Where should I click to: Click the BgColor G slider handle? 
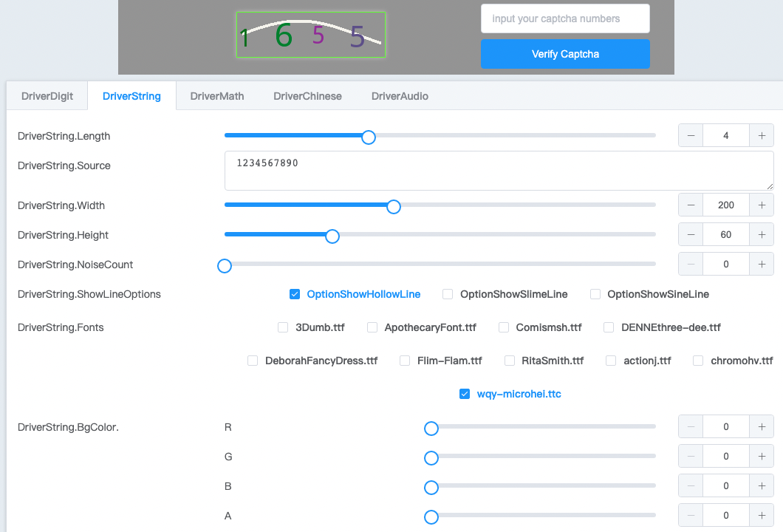click(x=431, y=457)
